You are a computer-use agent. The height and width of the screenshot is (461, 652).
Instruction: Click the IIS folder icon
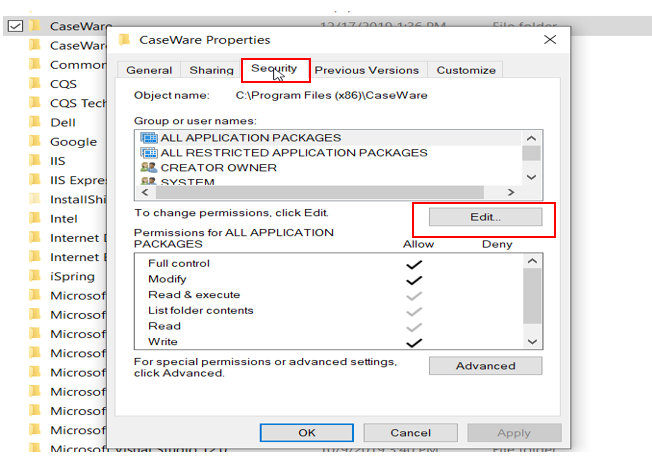tap(34, 161)
